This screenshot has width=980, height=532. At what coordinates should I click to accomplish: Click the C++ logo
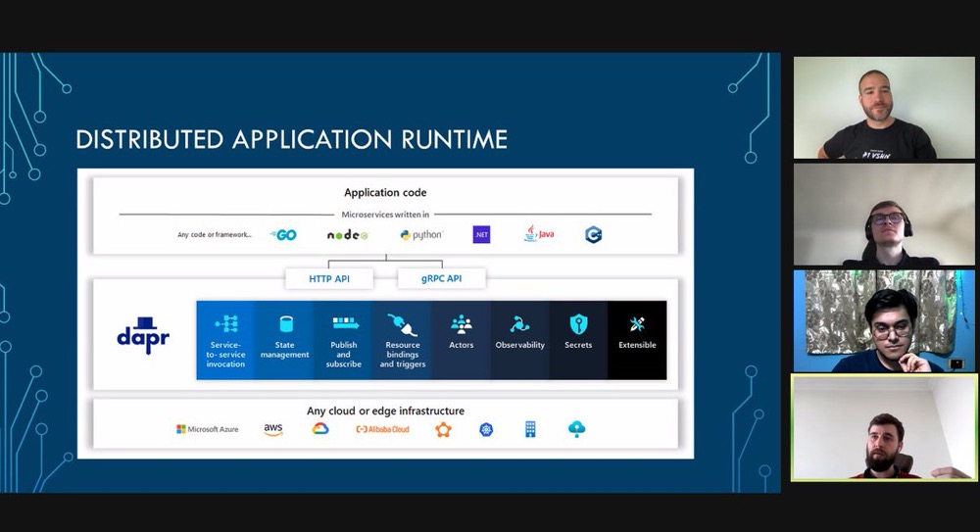pyautogui.click(x=593, y=234)
